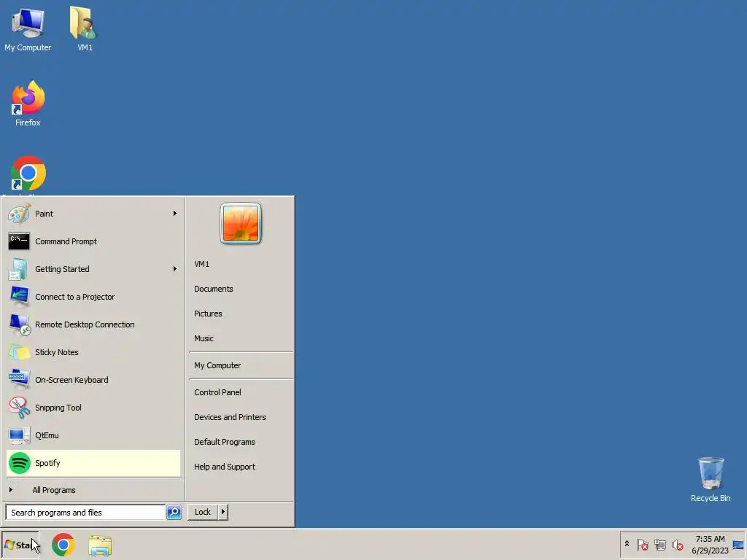Select the Google Chrome desktop shortcut
The height and width of the screenshot is (560, 747).
(x=28, y=175)
